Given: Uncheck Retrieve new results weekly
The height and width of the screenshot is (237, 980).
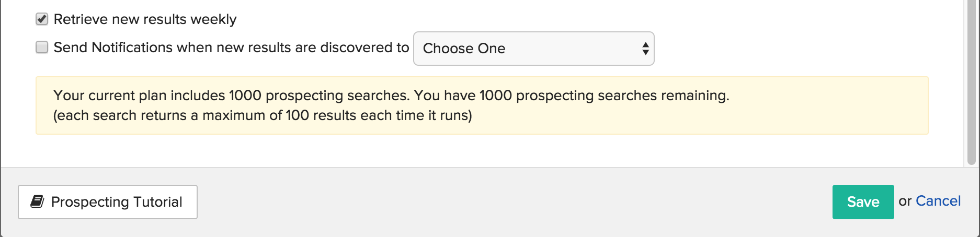Looking at the screenshot, I should click(x=42, y=19).
